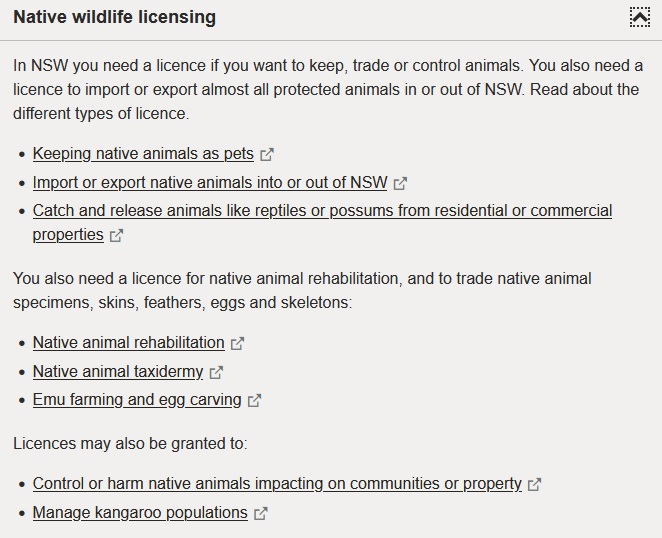Open Native animal taxidermy link

118,372
